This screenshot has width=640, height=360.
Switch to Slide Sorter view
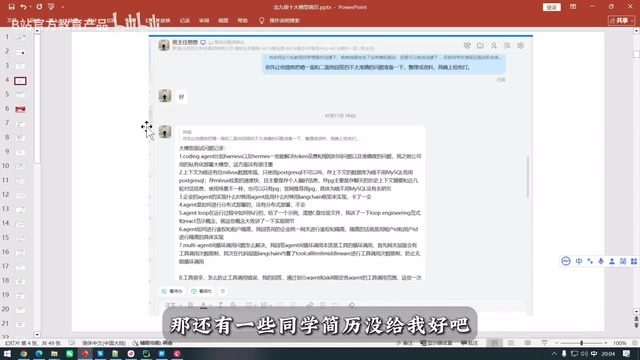tap(511, 343)
